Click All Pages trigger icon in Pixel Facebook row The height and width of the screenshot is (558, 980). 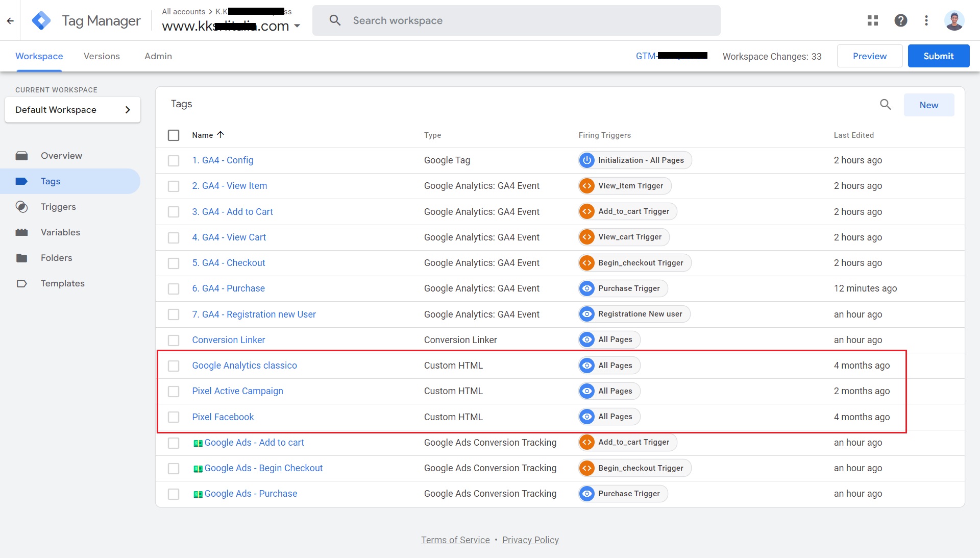pos(587,417)
